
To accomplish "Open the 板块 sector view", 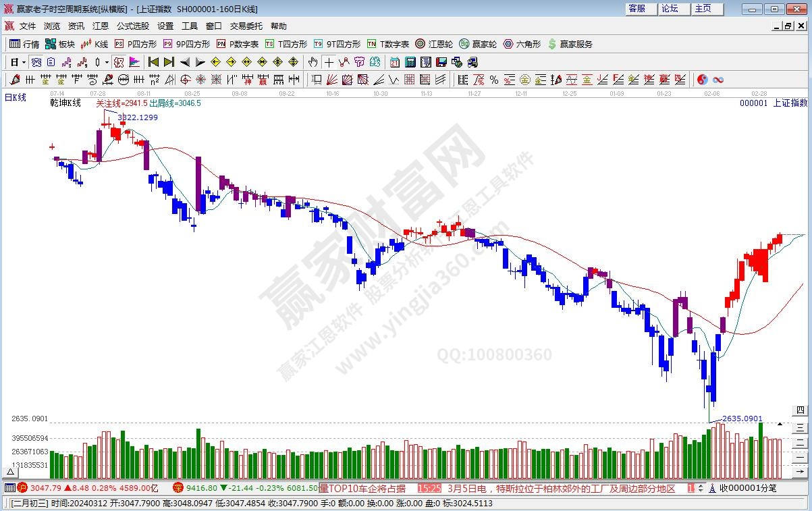I will coord(59,44).
